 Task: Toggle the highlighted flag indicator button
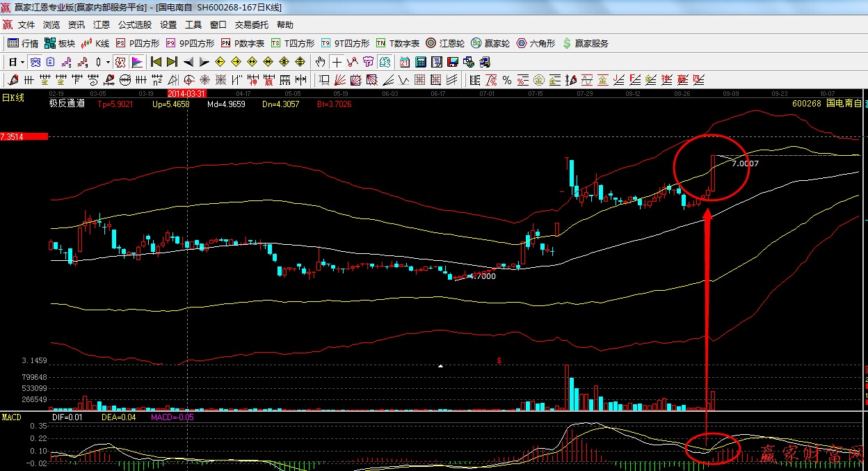tap(136, 62)
